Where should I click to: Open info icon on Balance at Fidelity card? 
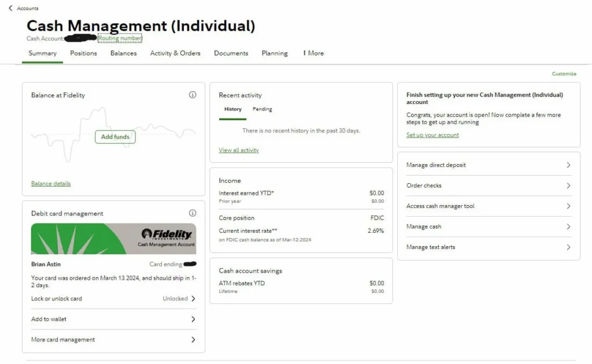[193, 95]
